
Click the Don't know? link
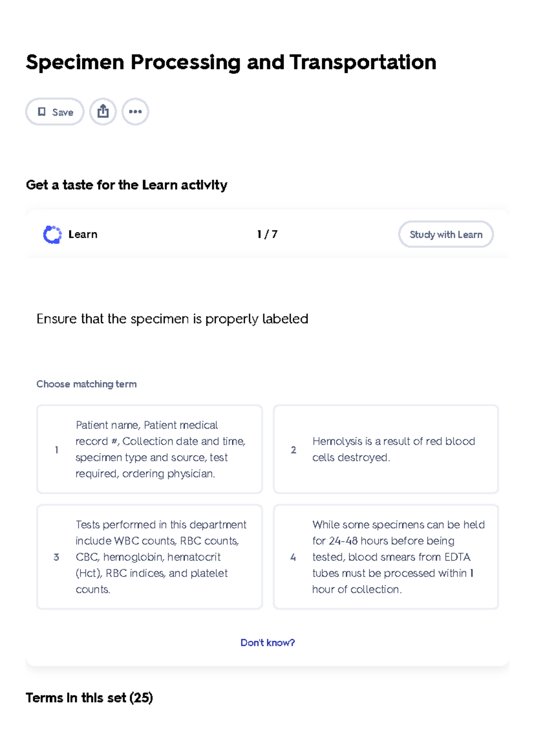[267, 642]
